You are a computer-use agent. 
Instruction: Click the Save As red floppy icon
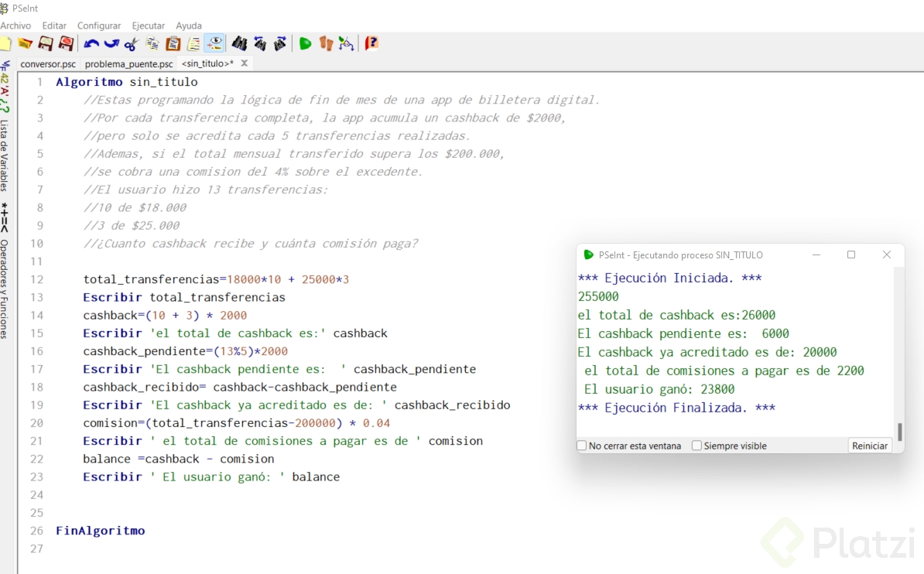point(66,43)
